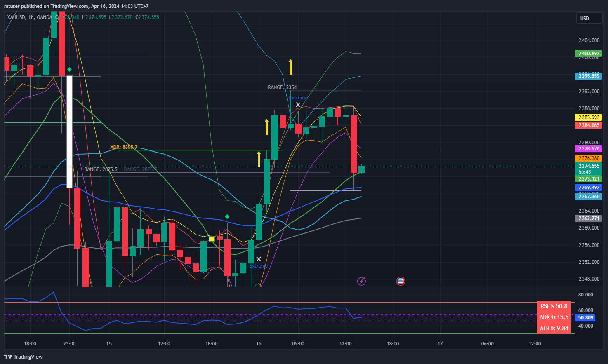
Task: Click the 17 date label on the time axis
Action: tap(440, 344)
